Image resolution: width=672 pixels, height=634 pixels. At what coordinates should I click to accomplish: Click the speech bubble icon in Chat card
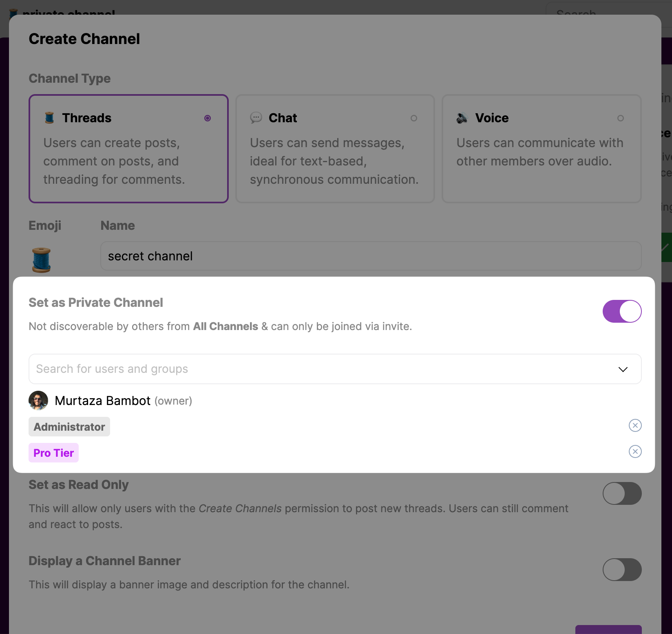pos(256,118)
